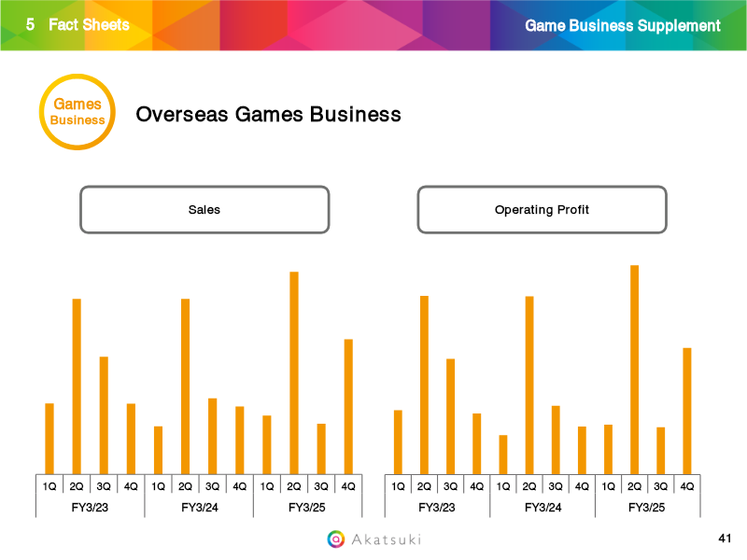Click the Fact Sheets header label
Viewport: 747px width, 560px height.
click(89, 25)
